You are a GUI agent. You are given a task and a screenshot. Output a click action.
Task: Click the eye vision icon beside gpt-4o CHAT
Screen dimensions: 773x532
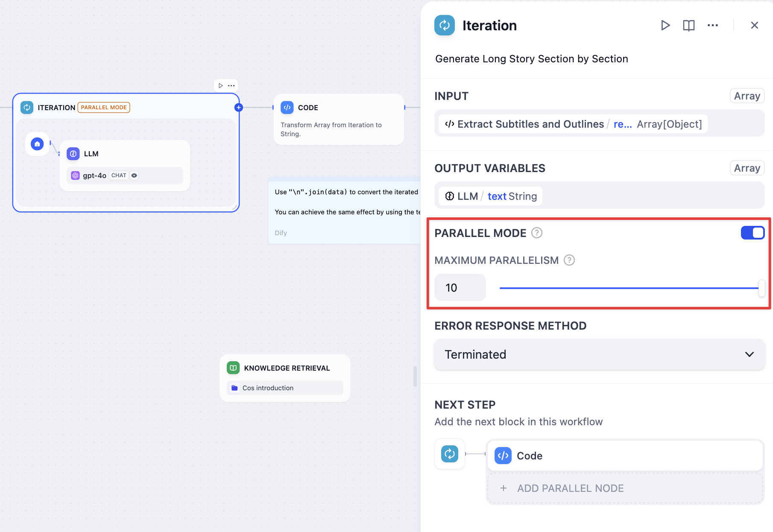coord(134,175)
